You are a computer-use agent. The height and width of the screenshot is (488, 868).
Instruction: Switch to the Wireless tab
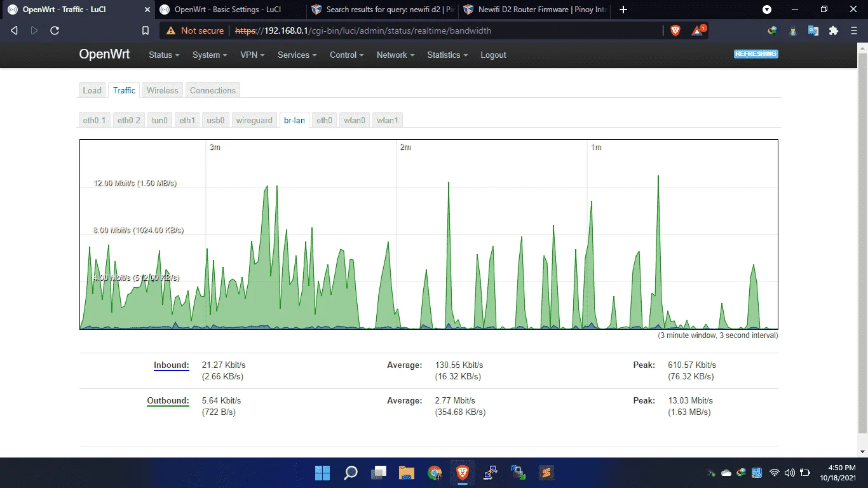(x=163, y=90)
